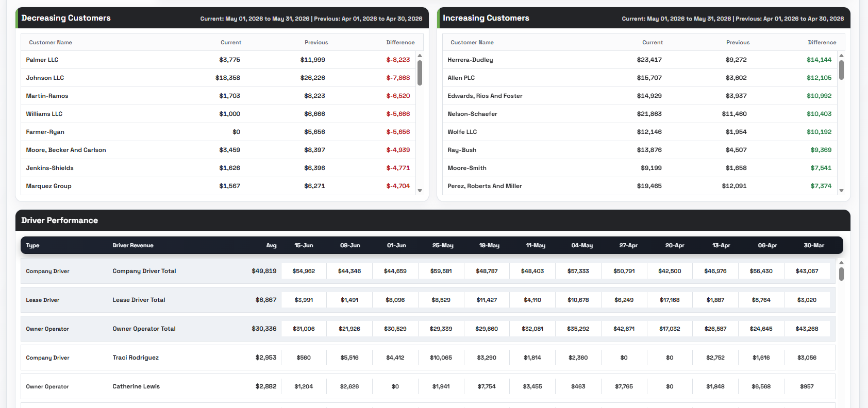
Task: Sort Decreasing Customers by Current column
Action: coord(231,43)
